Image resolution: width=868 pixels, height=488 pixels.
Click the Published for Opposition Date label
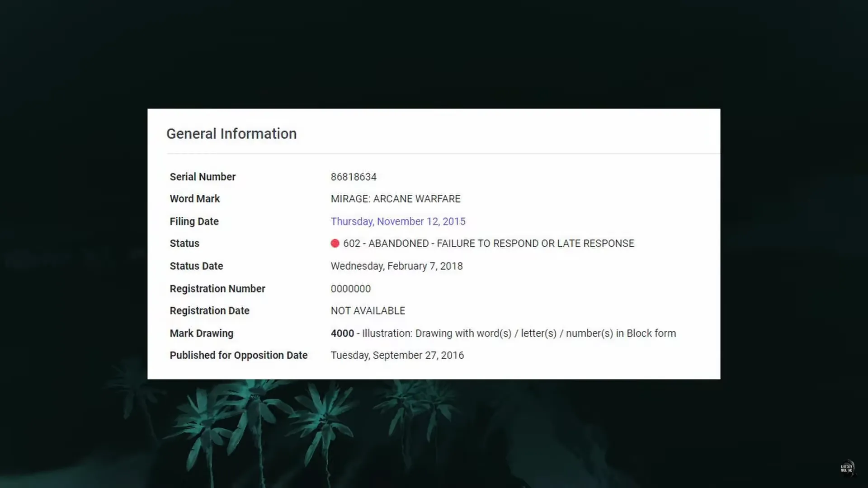click(238, 356)
